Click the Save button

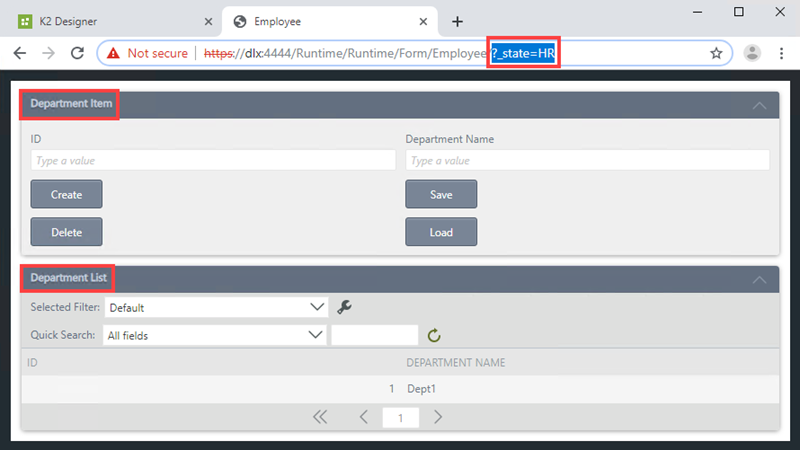441,194
